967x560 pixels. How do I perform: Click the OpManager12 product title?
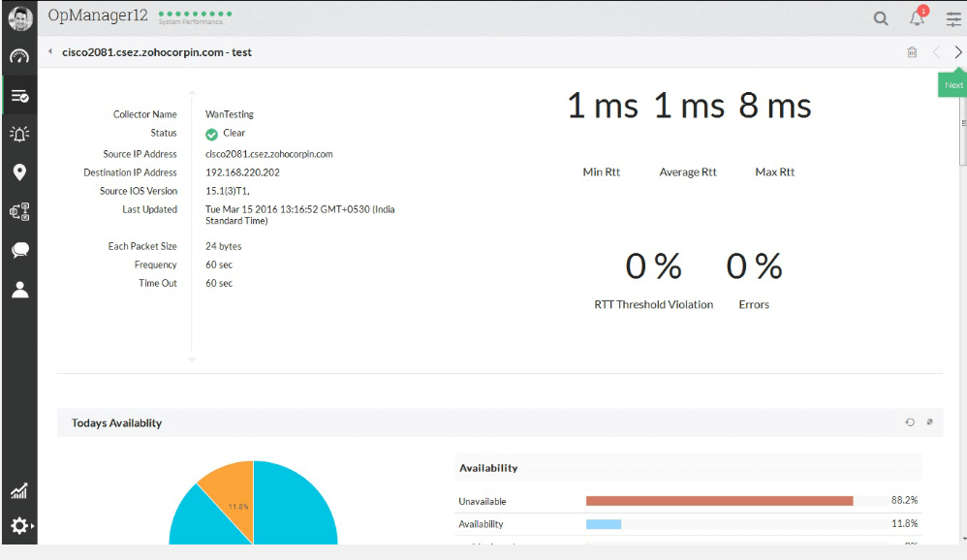click(x=98, y=16)
